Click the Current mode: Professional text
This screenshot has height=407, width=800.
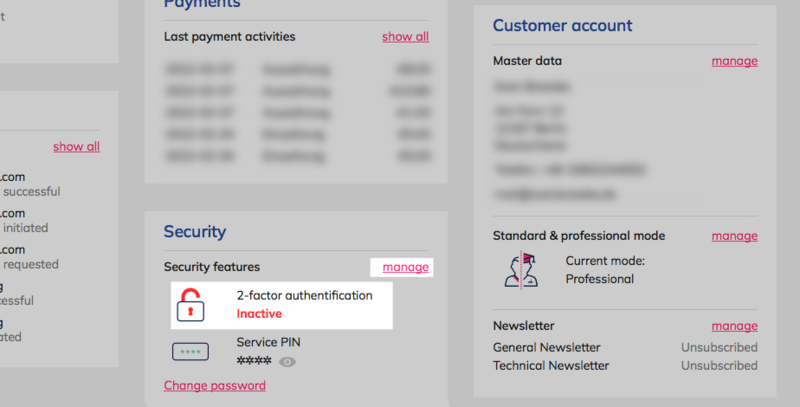point(605,270)
